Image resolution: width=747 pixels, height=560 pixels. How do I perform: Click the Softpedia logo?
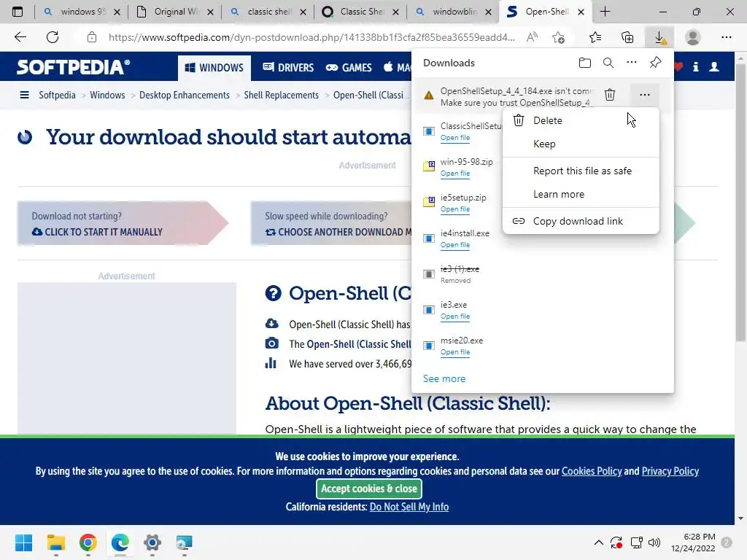coord(74,67)
